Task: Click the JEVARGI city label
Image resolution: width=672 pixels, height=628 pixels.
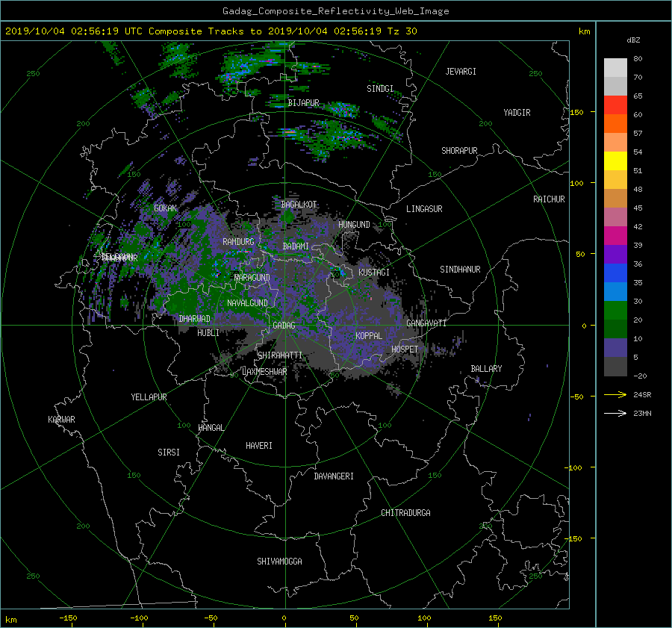Action: coord(461,72)
